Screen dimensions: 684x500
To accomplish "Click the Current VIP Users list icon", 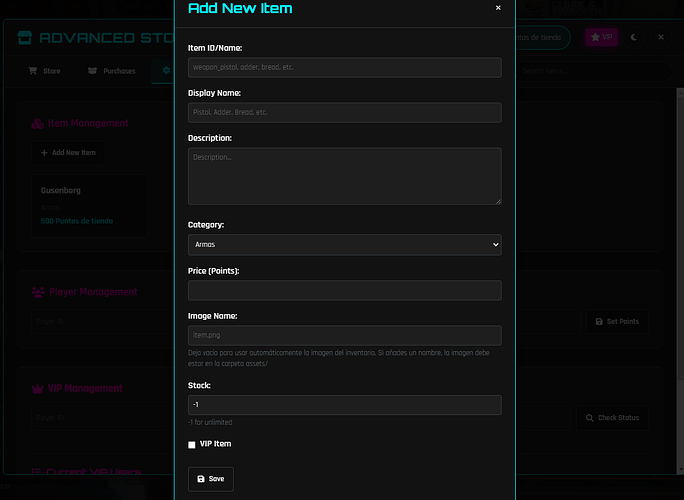I will 36,471.
